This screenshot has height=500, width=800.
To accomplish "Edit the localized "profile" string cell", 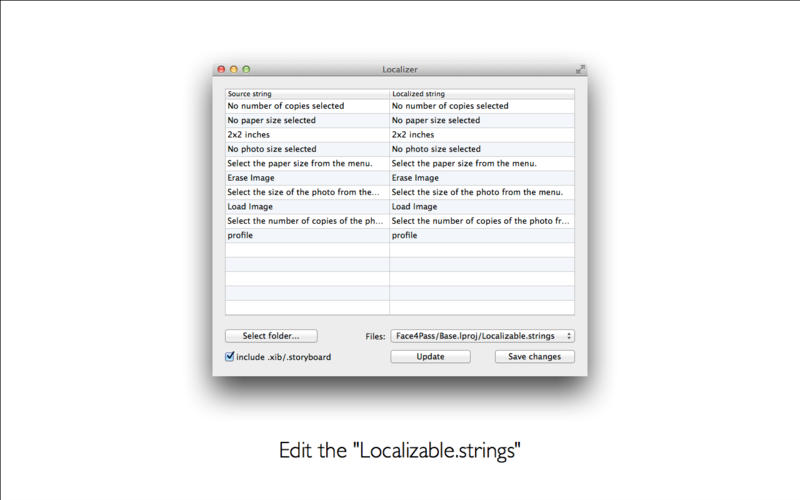I will click(482, 236).
